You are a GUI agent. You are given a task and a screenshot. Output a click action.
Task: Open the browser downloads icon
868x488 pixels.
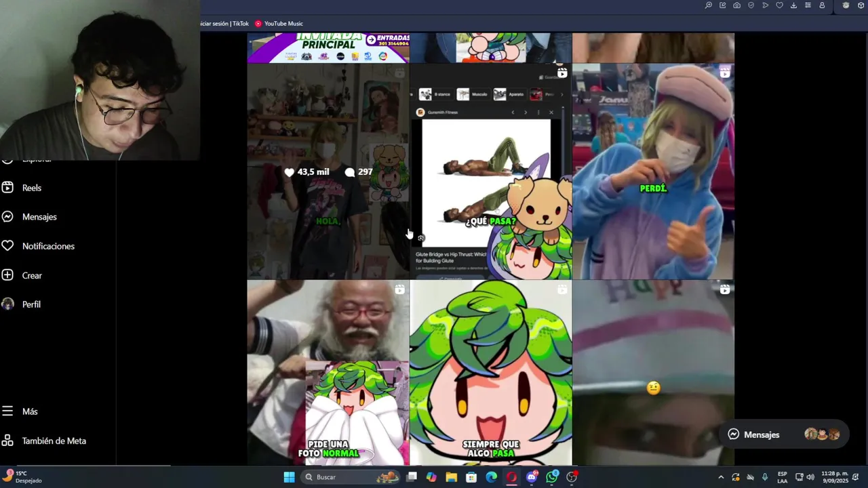click(794, 5)
